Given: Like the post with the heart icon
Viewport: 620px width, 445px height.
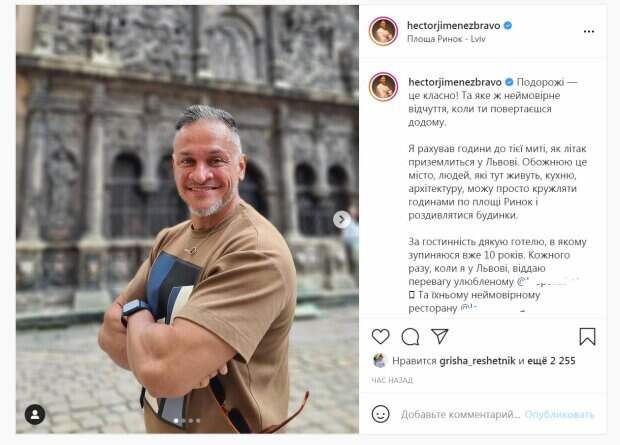Looking at the screenshot, I should 380,337.
